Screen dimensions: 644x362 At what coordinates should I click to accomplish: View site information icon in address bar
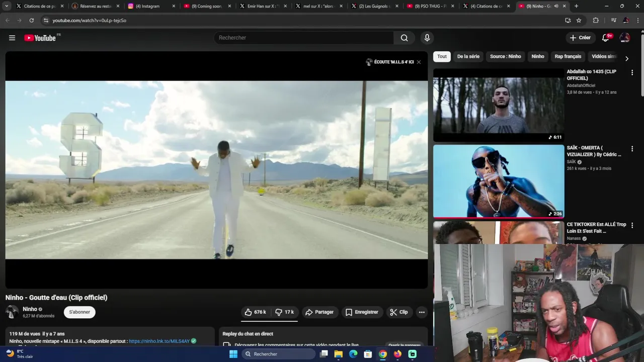[46, 20]
